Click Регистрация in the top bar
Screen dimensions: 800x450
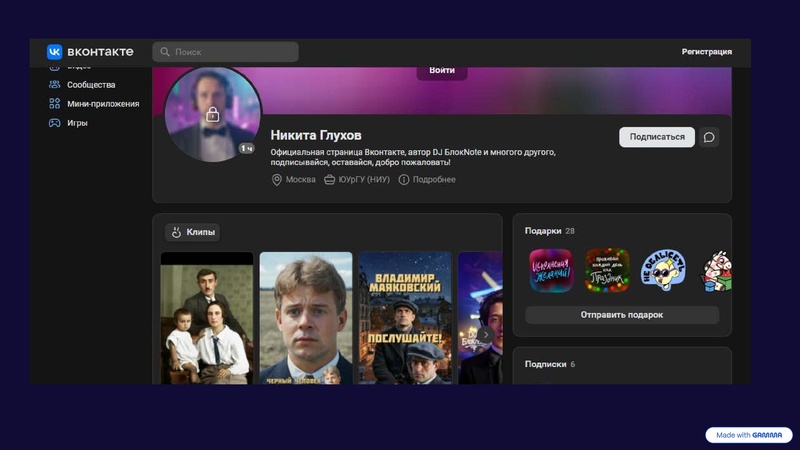point(706,52)
